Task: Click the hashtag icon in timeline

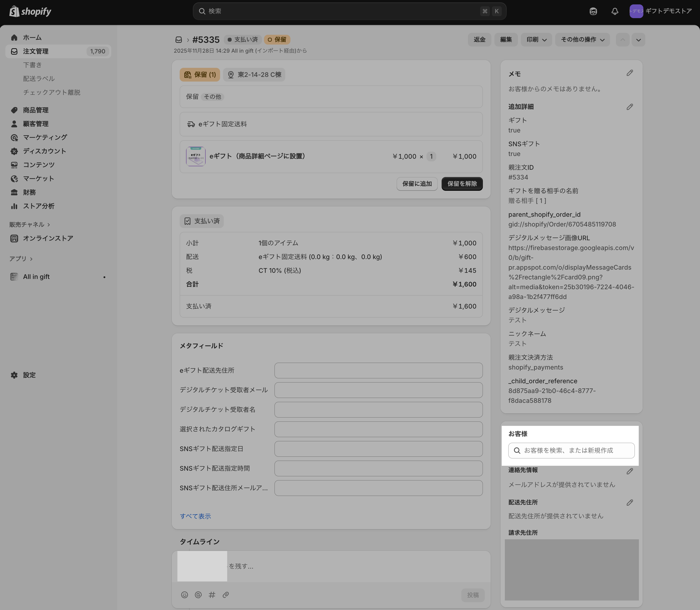Action: click(212, 595)
